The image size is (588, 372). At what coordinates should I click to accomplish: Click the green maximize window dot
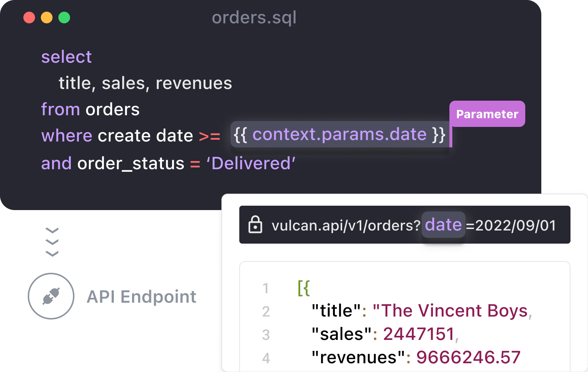coord(64,18)
